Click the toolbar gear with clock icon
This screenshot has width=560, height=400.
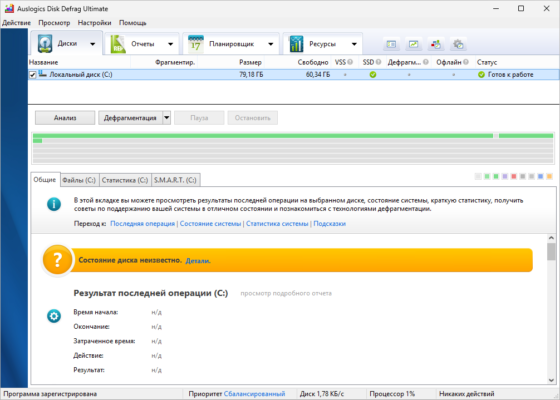[458, 44]
